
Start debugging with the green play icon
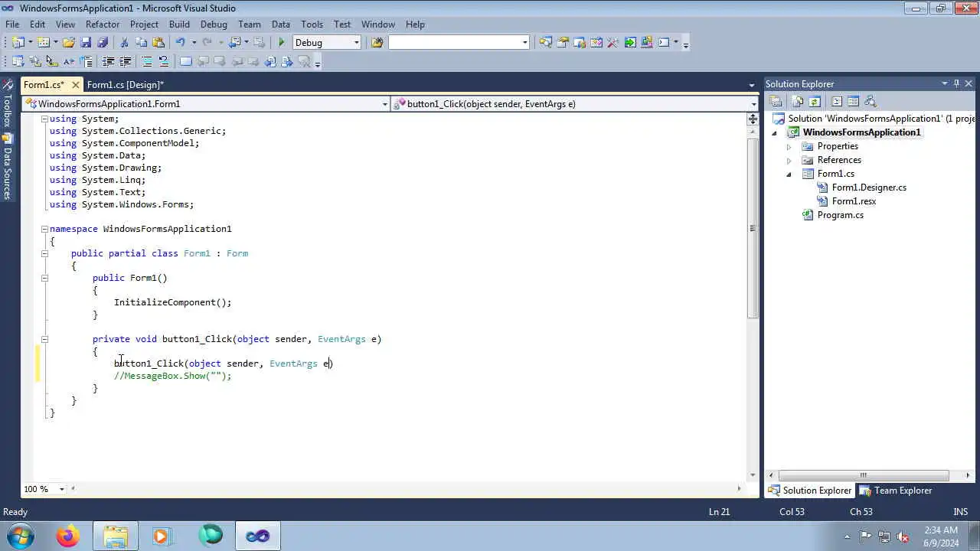click(x=281, y=43)
